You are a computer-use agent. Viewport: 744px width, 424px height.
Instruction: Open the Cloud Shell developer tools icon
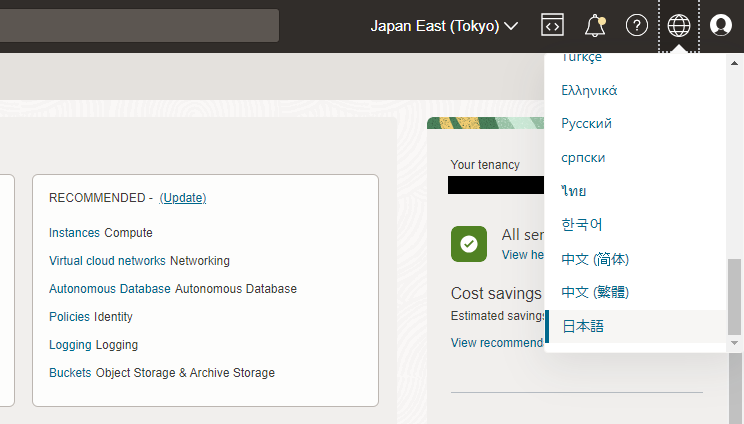pos(552,26)
